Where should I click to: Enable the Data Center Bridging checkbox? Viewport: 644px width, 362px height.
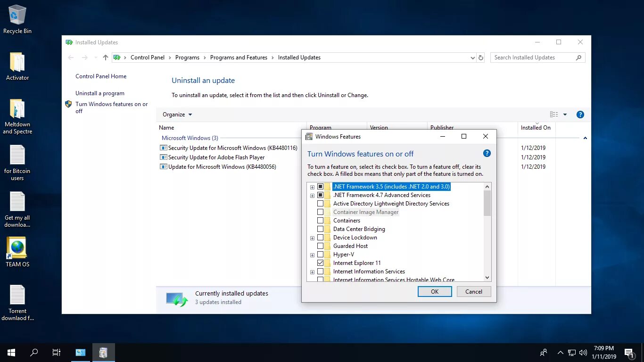click(x=321, y=229)
